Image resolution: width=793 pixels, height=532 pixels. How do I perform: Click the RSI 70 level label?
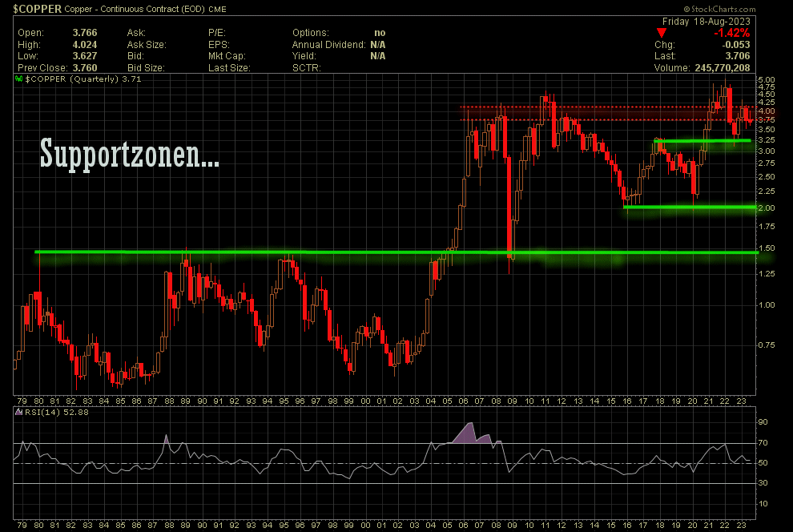pos(763,443)
